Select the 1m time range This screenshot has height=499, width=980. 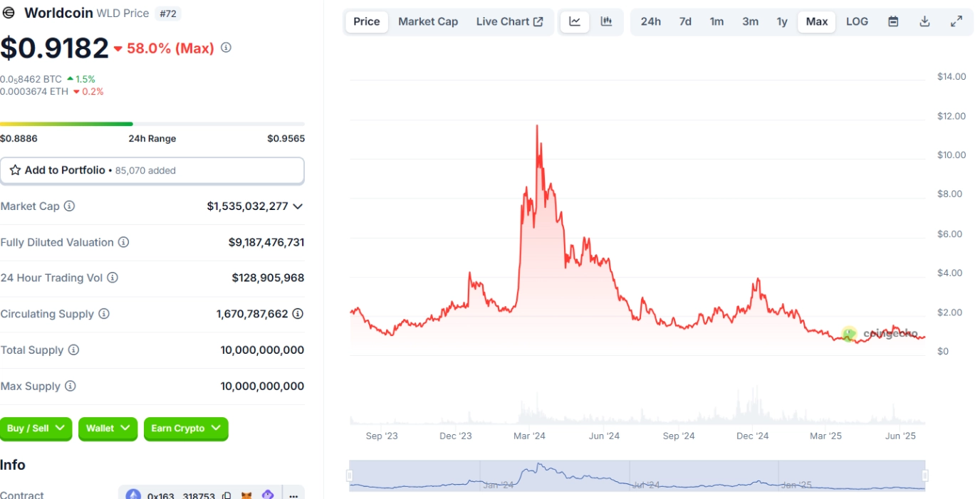point(716,21)
